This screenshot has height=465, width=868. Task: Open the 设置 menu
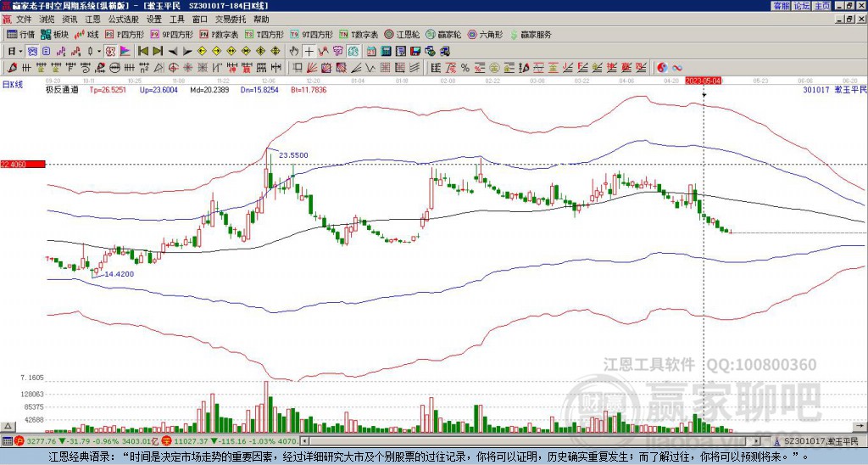click(154, 20)
